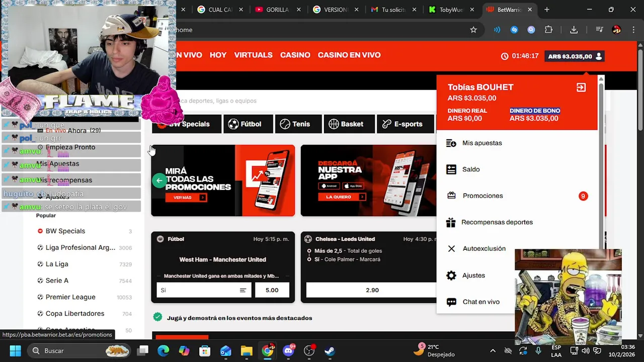Select the Fútbol sport filter
This screenshot has height=362, width=644.
(249, 124)
